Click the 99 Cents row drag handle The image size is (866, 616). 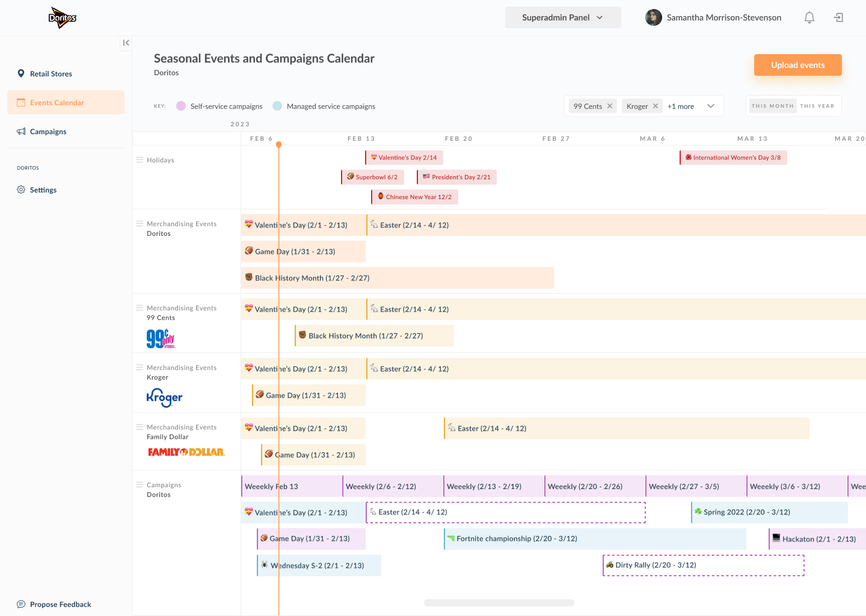140,307
